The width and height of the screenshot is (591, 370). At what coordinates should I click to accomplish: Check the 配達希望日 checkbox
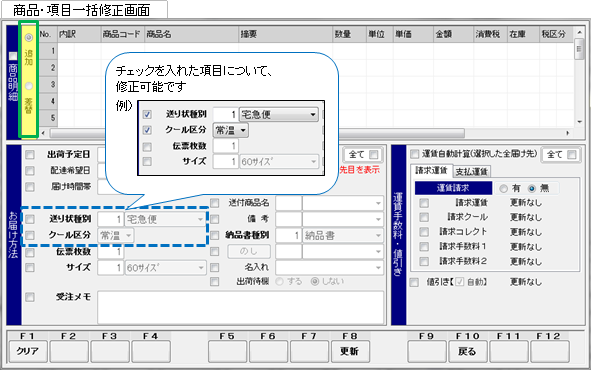pos(30,171)
